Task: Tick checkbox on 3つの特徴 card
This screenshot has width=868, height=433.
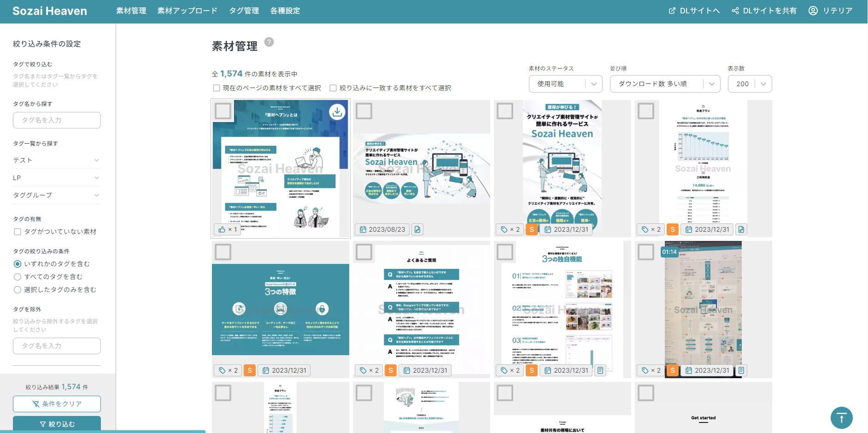Action: tap(223, 252)
